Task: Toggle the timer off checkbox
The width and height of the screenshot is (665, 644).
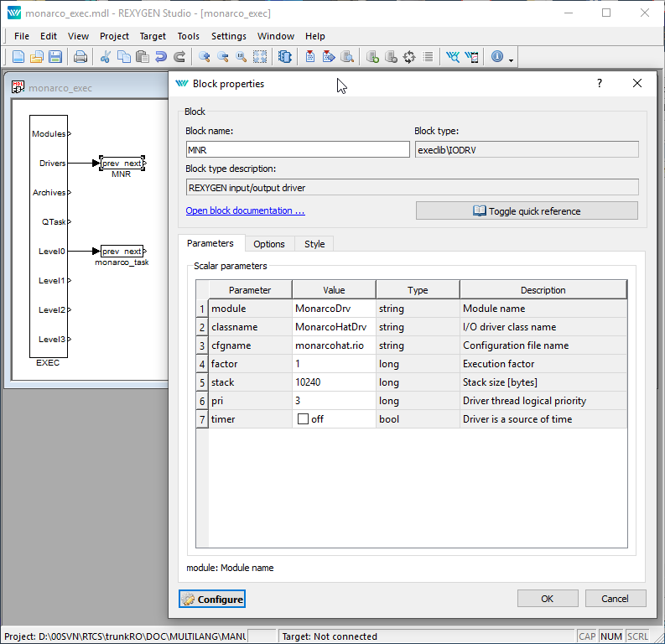Action: click(x=303, y=419)
